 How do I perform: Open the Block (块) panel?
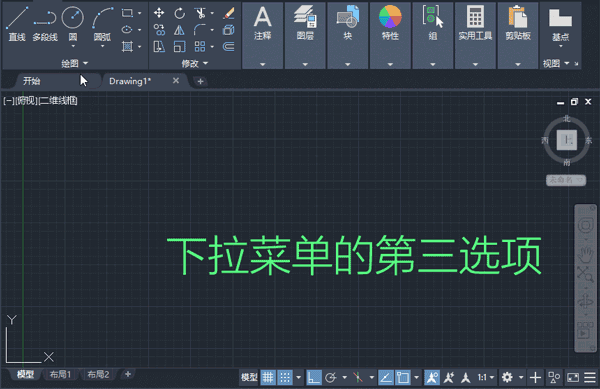click(347, 35)
